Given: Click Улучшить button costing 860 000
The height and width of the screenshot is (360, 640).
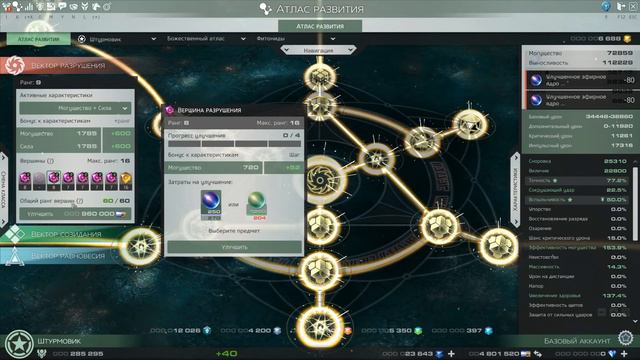Looking at the screenshot, I should (x=75, y=214).
